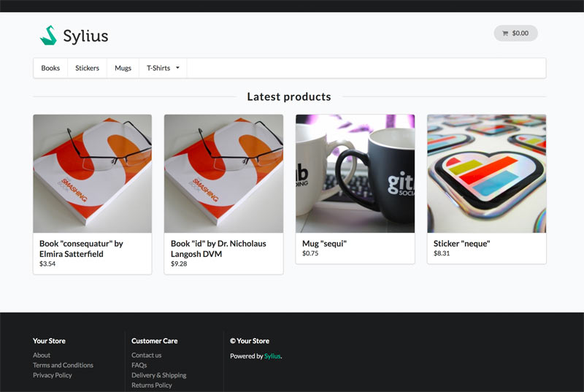Click the green Sylius link in footer

[272, 356]
